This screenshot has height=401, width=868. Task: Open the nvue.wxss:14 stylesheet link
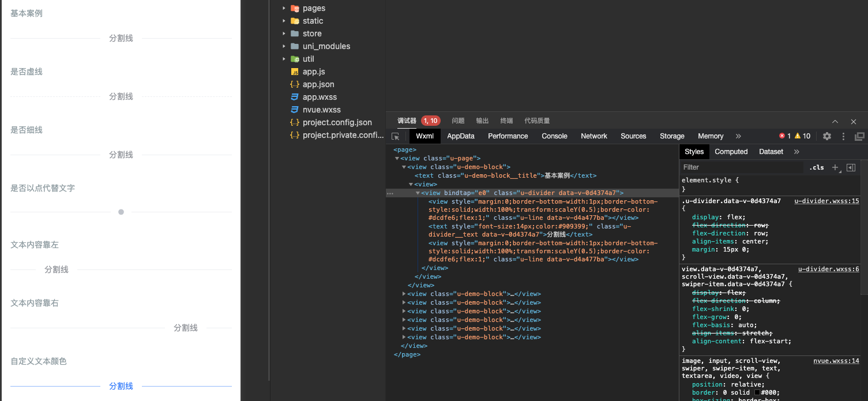[x=836, y=361]
